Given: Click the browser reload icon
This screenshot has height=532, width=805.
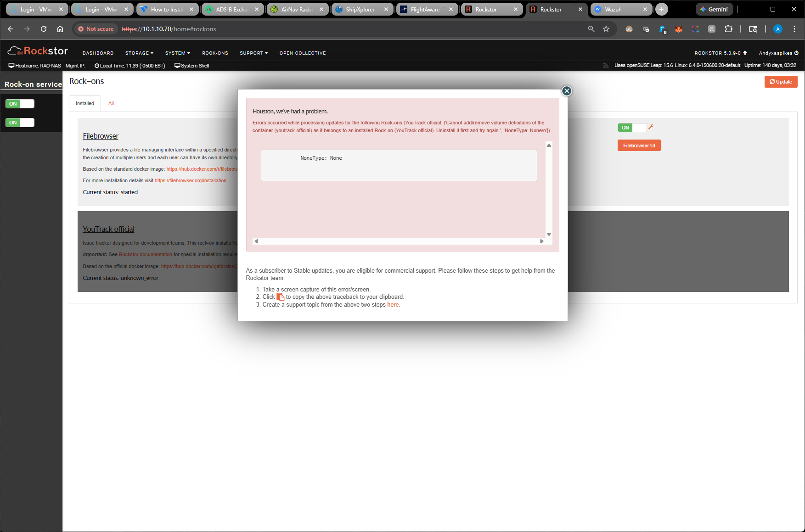Looking at the screenshot, I should [x=44, y=29].
